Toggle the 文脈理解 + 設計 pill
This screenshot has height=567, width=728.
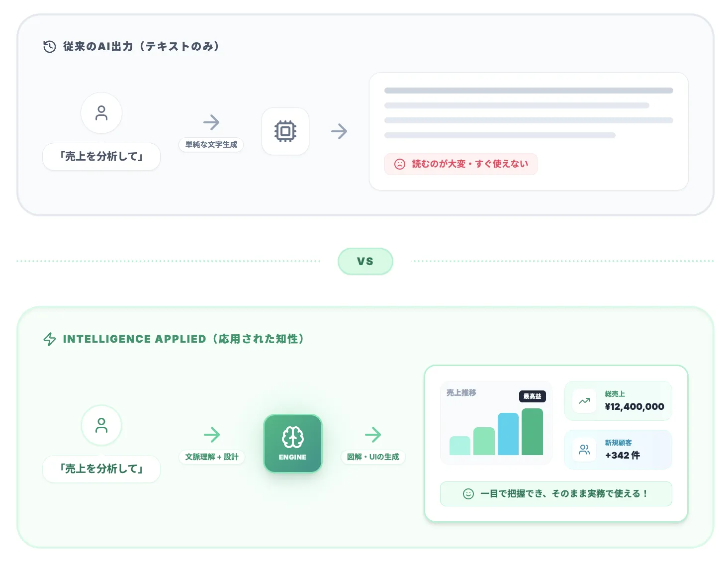point(212,456)
